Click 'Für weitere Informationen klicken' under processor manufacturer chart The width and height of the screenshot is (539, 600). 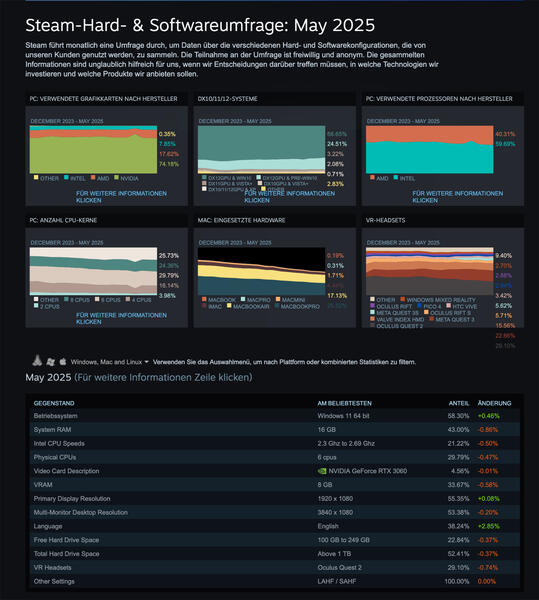coord(458,197)
